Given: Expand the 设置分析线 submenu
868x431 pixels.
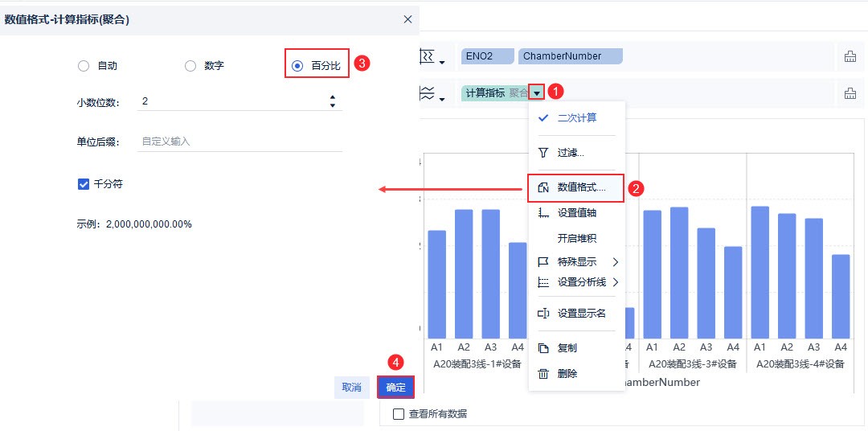Looking at the screenshot, I should pyautogui.click(x=615, y=282).
